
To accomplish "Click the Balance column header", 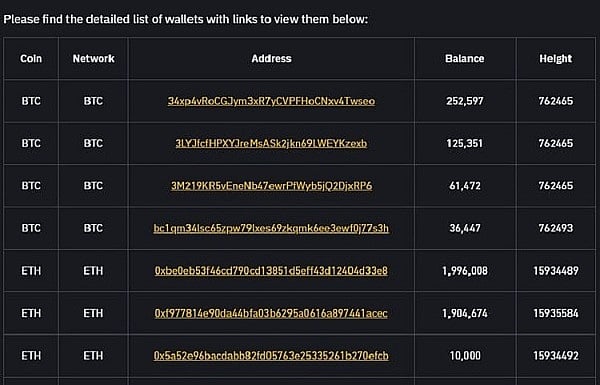I will pyautogui.click(x=465, y=59).
